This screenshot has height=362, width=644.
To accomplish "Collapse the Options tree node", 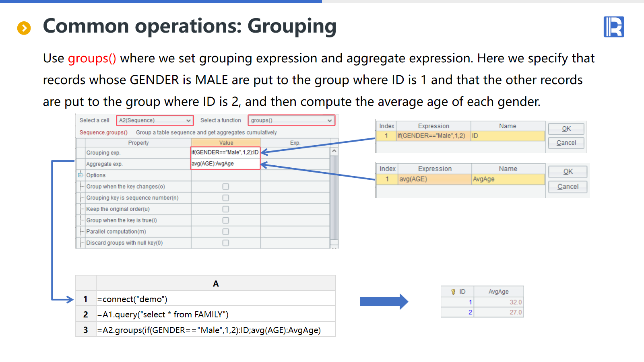I will tap(80, 175).
